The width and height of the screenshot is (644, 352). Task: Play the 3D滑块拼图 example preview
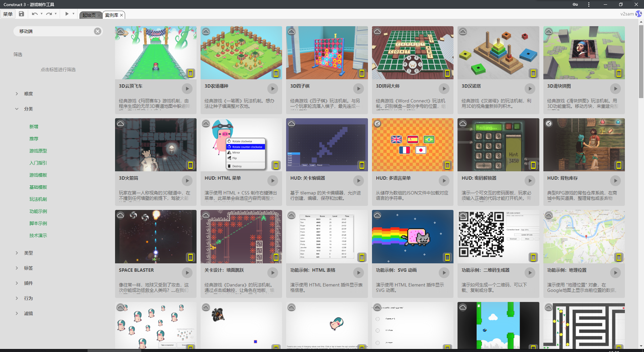pos(615,89)
